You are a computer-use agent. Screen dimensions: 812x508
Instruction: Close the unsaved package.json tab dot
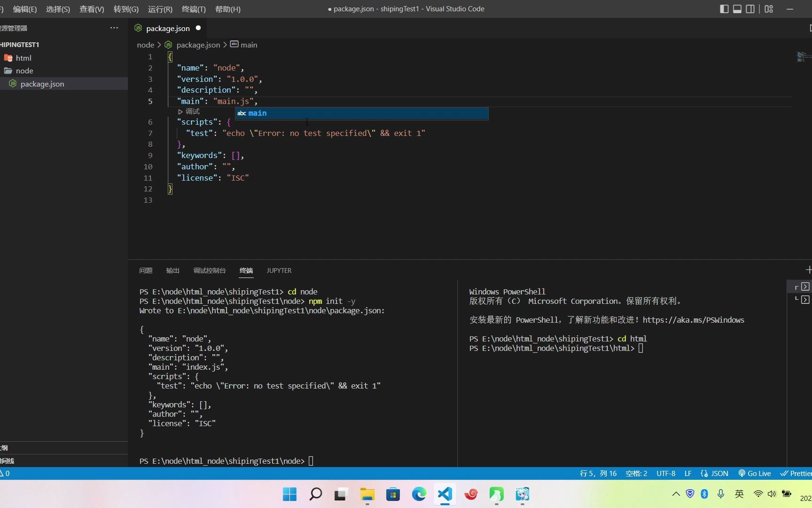point(198,28)
